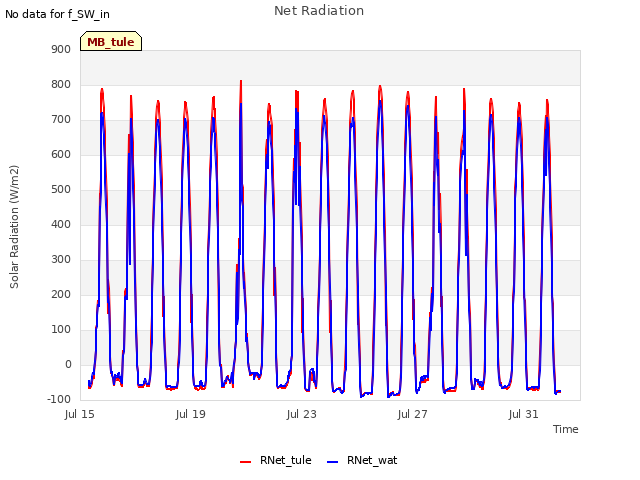Click the 400 y-axis tick label
The width and height of the screenshot is (640, 480).
[x=61, y=224]
